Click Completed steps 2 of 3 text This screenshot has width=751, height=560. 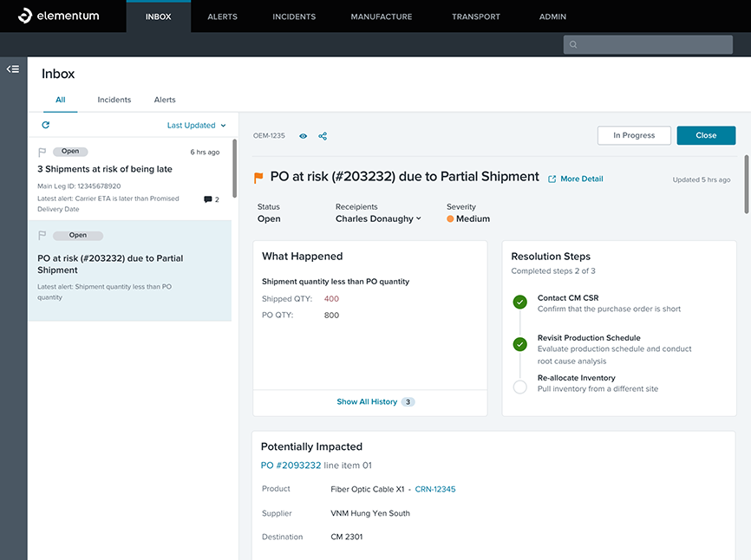[553, 271]
